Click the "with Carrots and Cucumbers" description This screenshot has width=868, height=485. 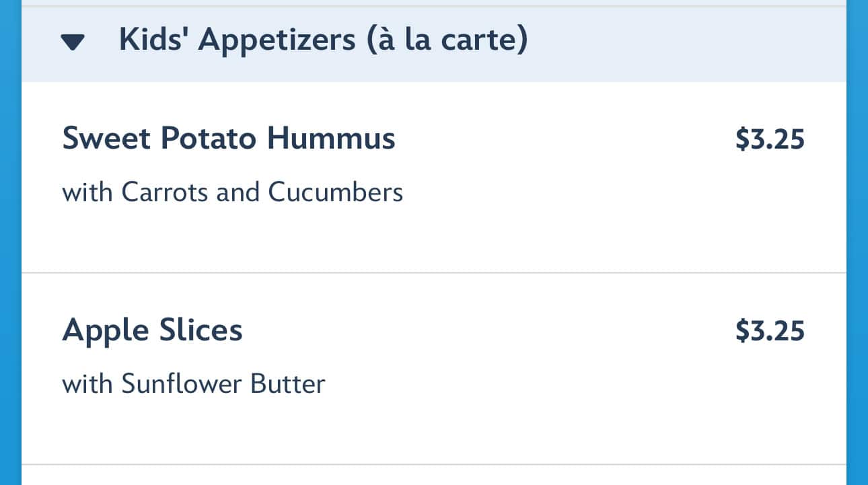233,192
